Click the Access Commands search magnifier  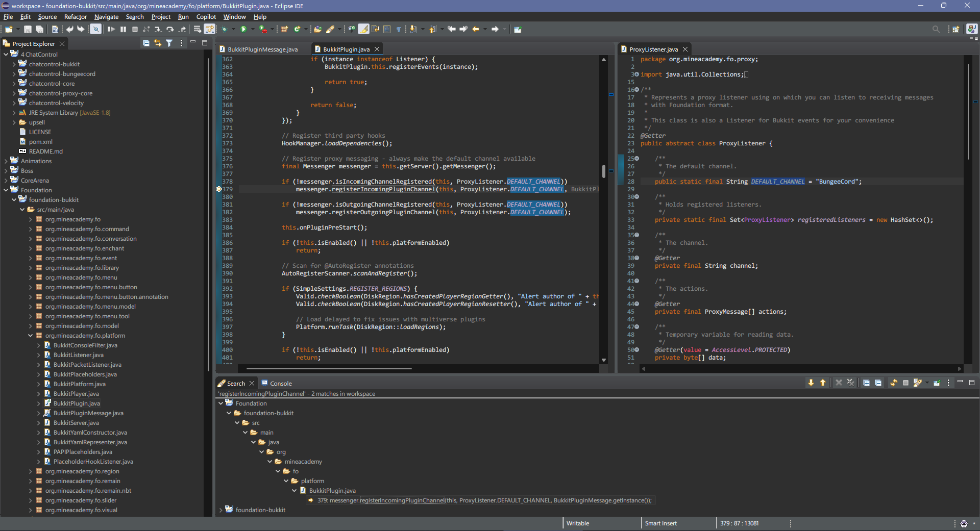(x=936, y=29)
